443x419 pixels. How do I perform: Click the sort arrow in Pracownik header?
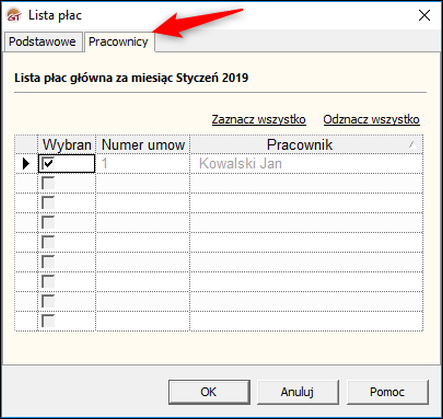(x=412, y=144)
